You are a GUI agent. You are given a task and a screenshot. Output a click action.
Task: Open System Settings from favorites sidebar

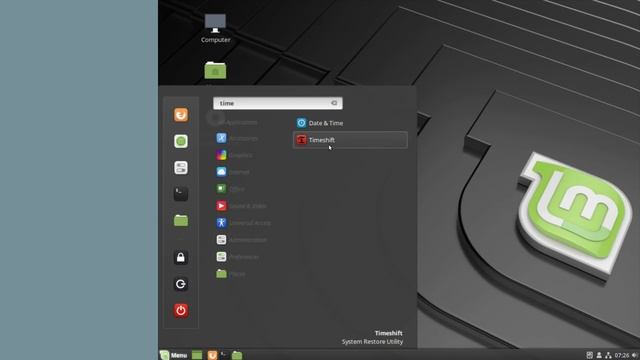point(181,168)
